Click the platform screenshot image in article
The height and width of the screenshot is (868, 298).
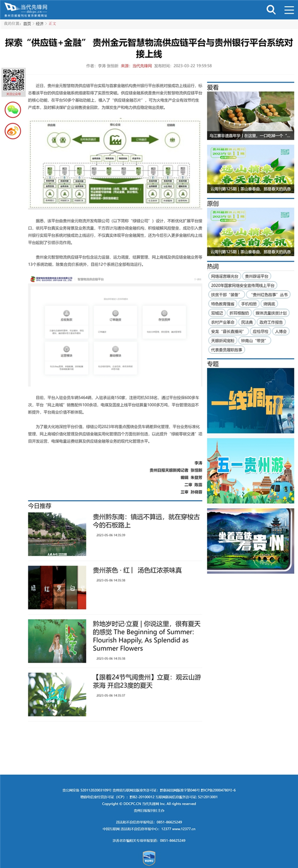click(x=115, y=330)
